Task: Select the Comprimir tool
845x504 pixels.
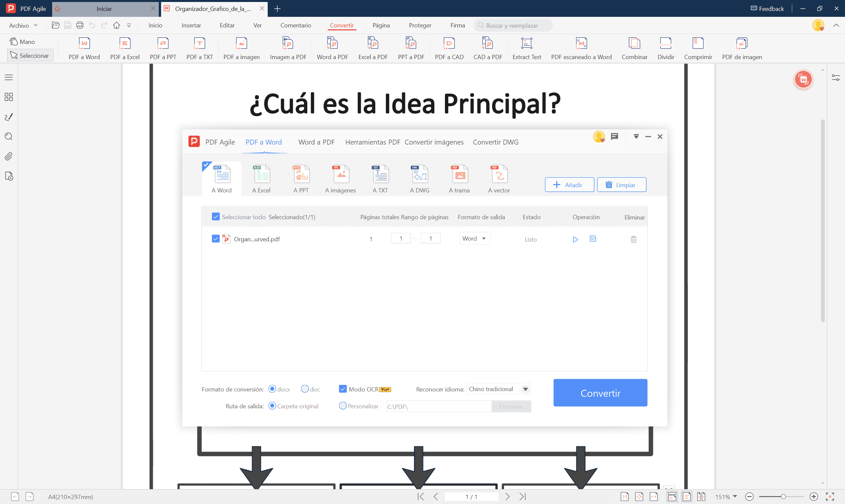Action: tap(698, 48)
